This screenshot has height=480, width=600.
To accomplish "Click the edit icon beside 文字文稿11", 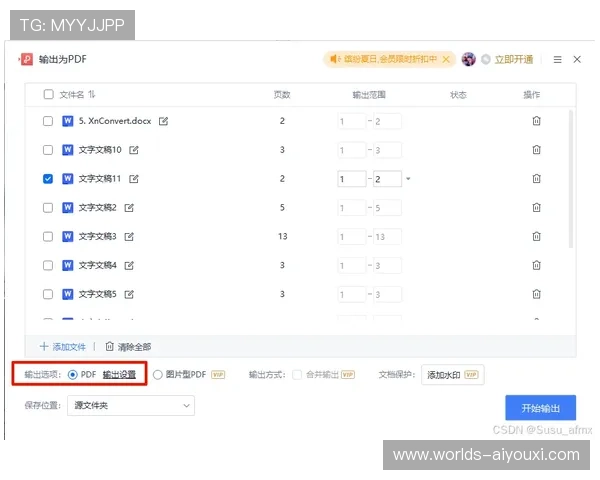I will (x=133, y=179).
